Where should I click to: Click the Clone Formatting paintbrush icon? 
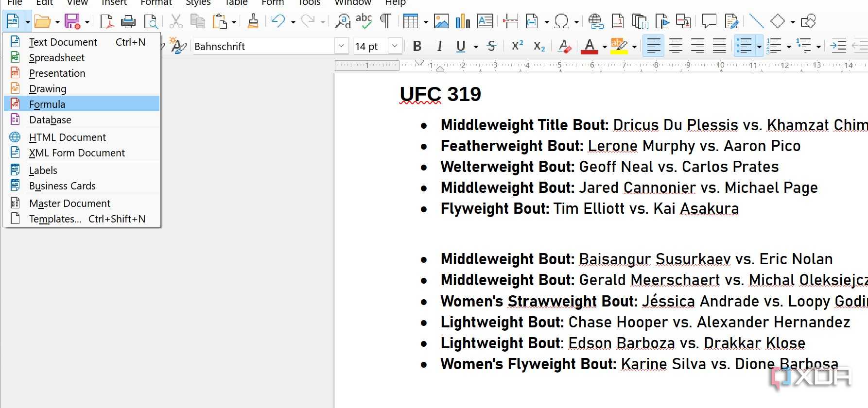[x=253, y=21]
